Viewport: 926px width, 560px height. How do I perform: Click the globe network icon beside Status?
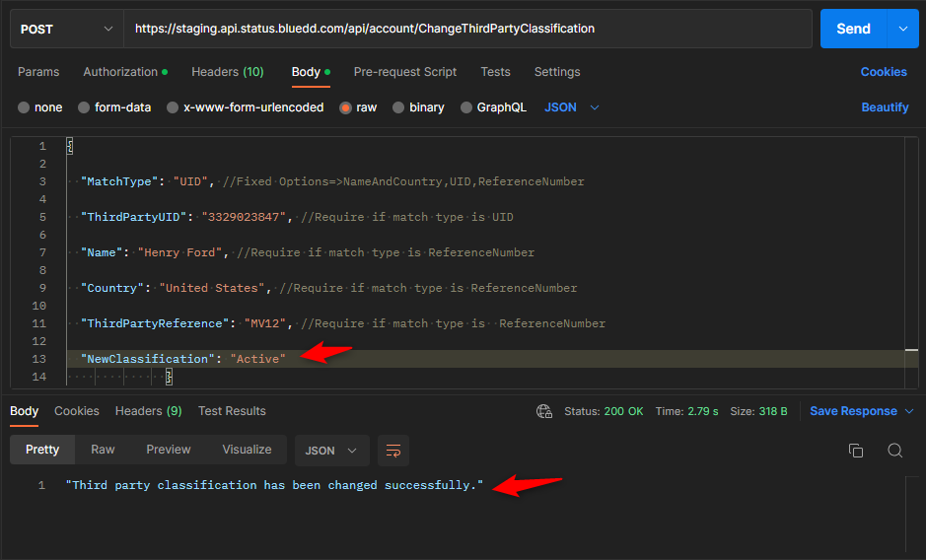(x=543, y=411)
